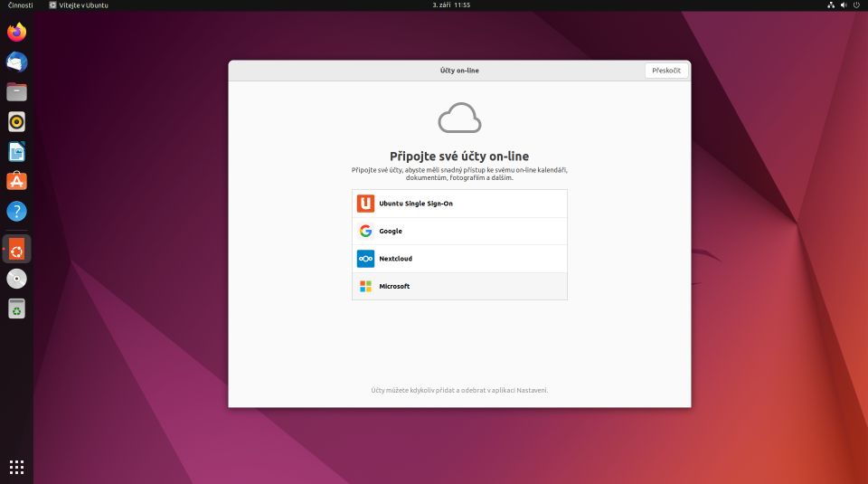Open Rhythmbox music player in the dock
This screenshot has width=868, height=484.
[16, 122]
